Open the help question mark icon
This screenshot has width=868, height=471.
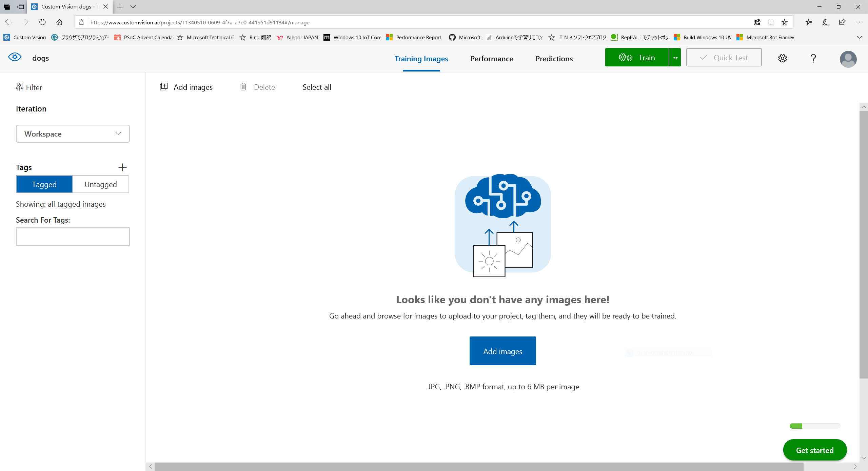[x=813, y=58]
